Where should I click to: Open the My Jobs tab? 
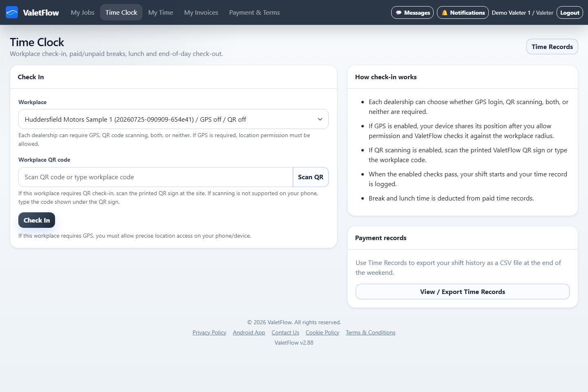pyautogui.click(x=82, y=13)
